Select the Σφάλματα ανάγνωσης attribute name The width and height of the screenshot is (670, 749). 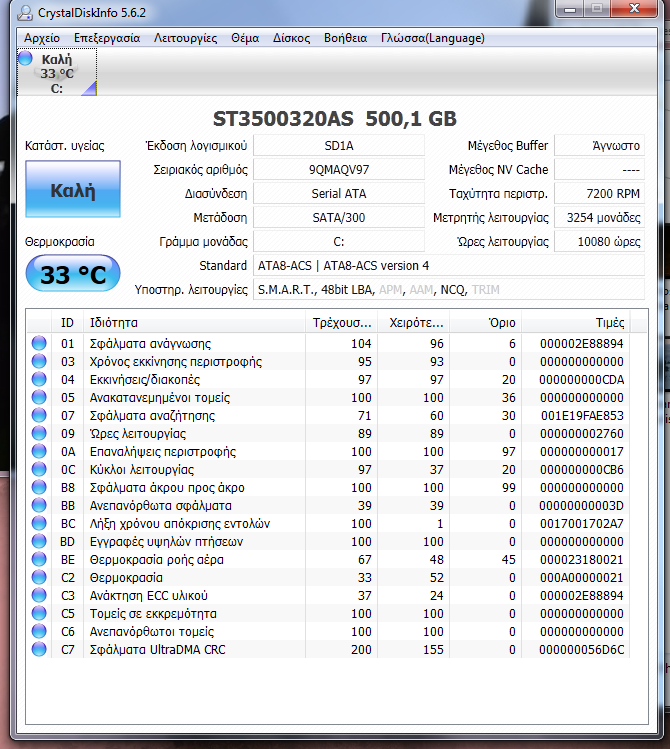tap(150, 343)
